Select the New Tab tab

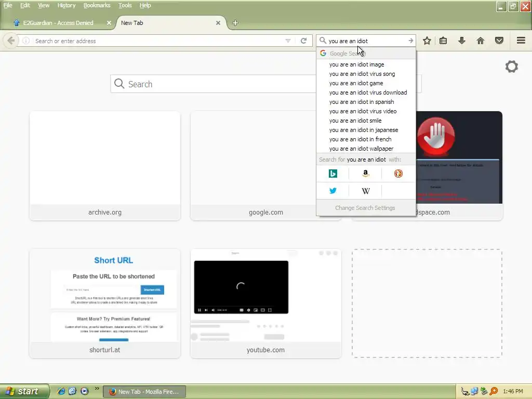[166, 23]
